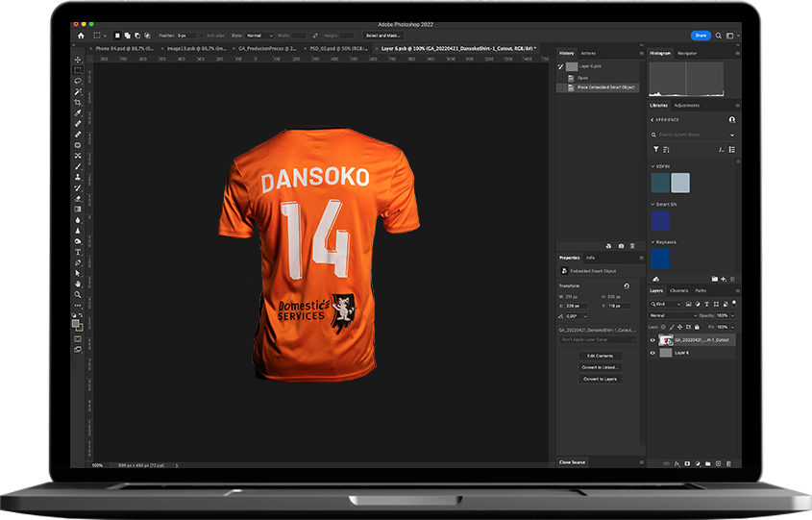Open the layer filter Kind dropdown

[x=666, y=304]
